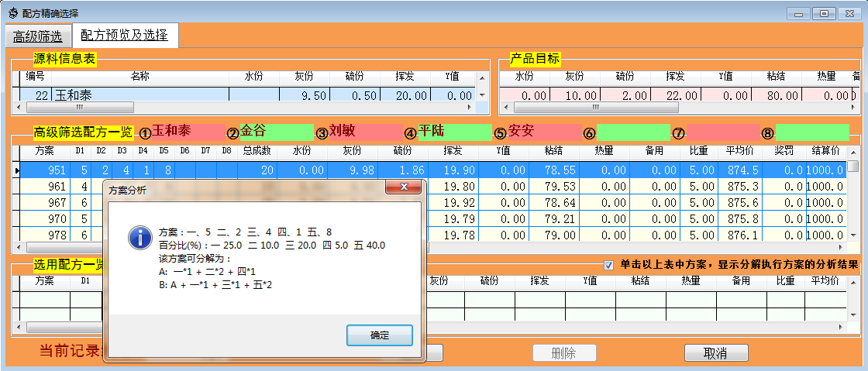868x371 pixels.
Task: Click 平均价 header in 高级筛选配方一览
Action: click(x=739, y=150)
